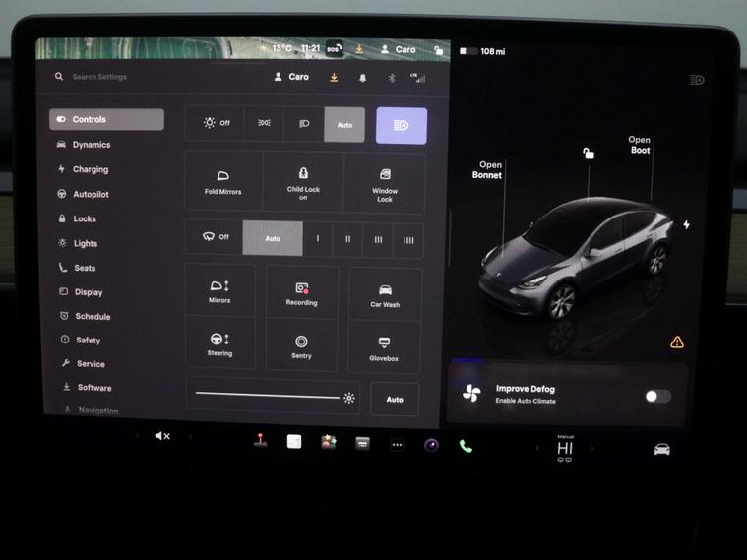Tap the yellow warning triangle alert

coord(676,342)
